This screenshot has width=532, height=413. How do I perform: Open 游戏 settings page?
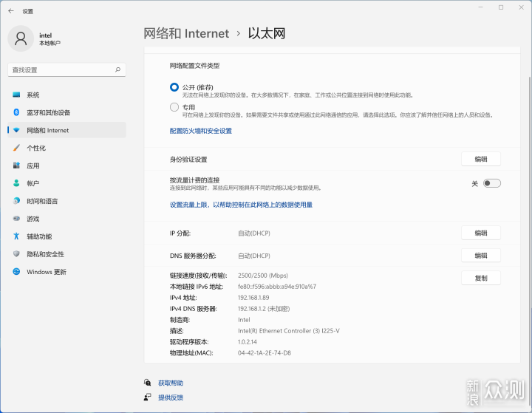click(x=66, y=219)
